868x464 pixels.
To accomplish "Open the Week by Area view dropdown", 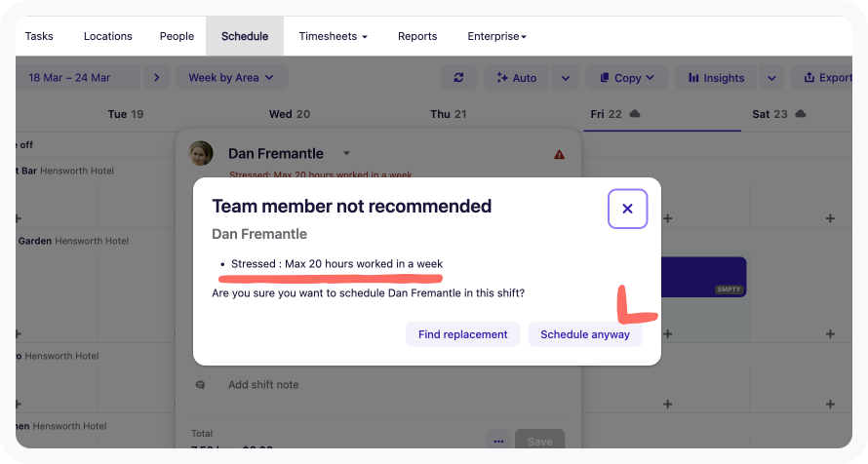I will [231, 77].
